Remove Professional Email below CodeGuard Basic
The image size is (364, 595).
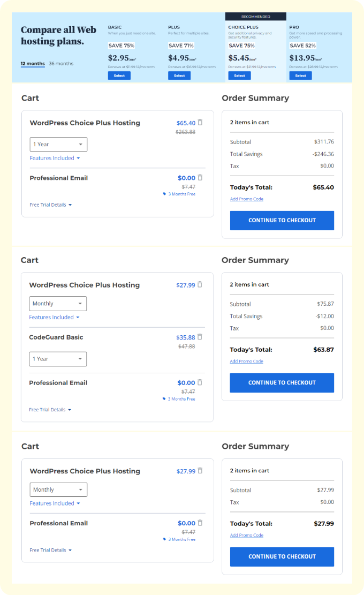coord(200,382)
